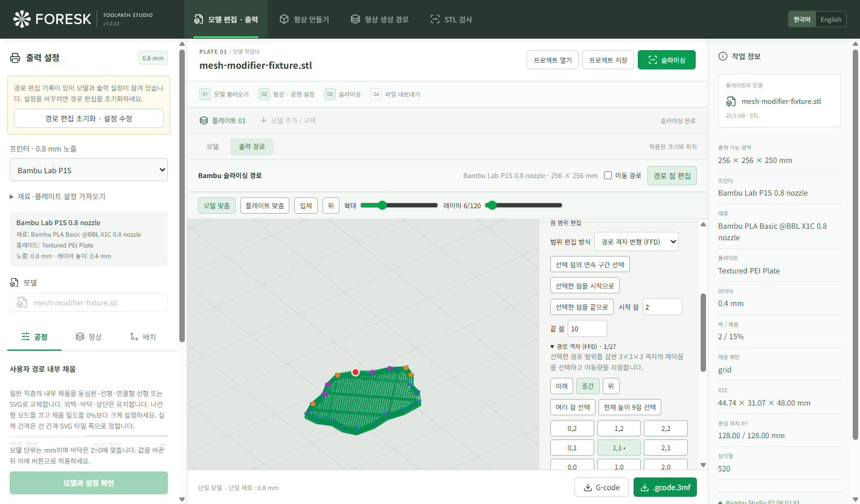Click the 경로 점 편집 button
Image resolution: width=860 pixels, height=504 pixels.
tap(672, 176)
